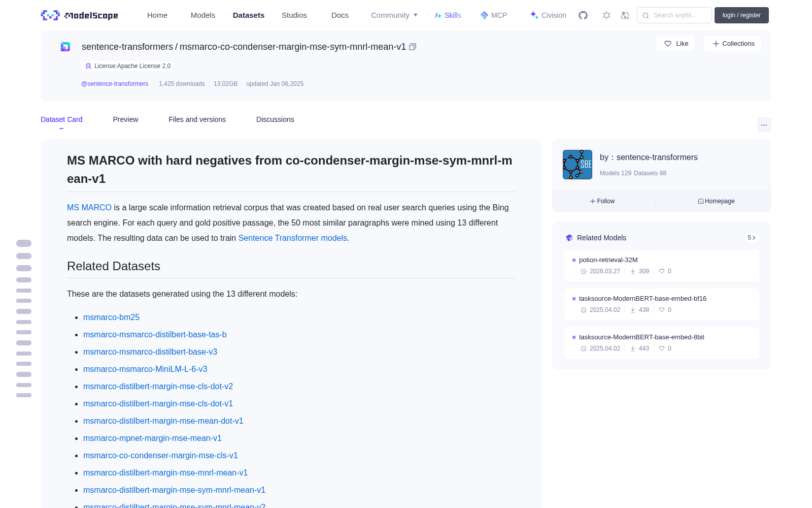
Task: Click the 'by : sentence-transformers' author name
Action: point(649,157)
